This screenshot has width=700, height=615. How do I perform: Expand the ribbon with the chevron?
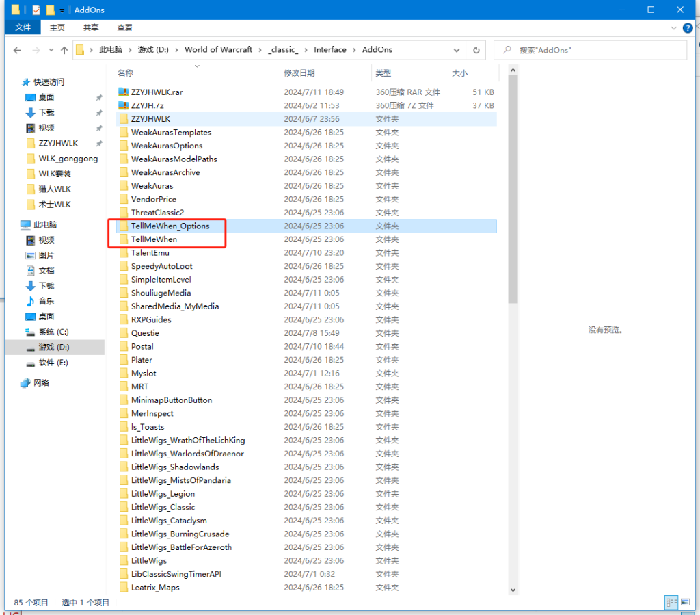pyautogui.click(x=671, y=28)
